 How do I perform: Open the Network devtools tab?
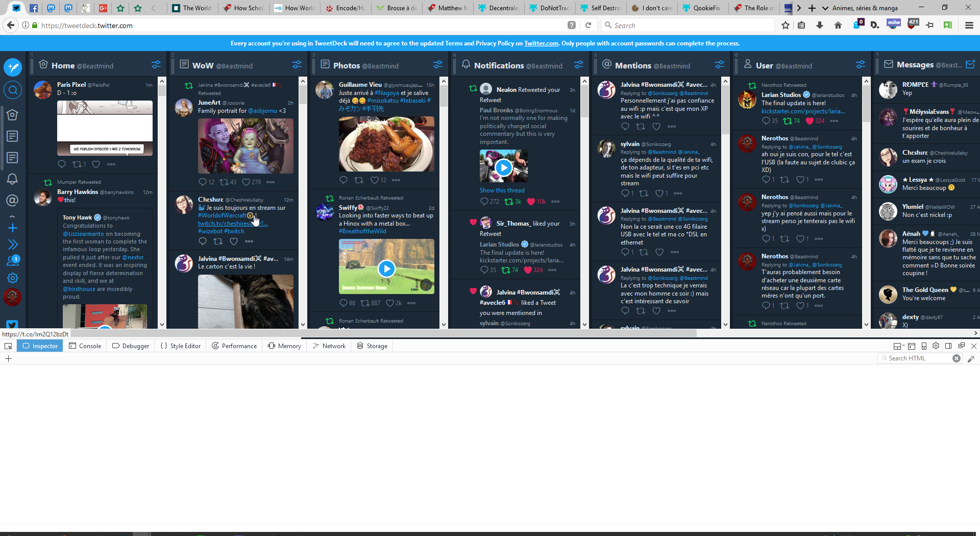[329, 346]
